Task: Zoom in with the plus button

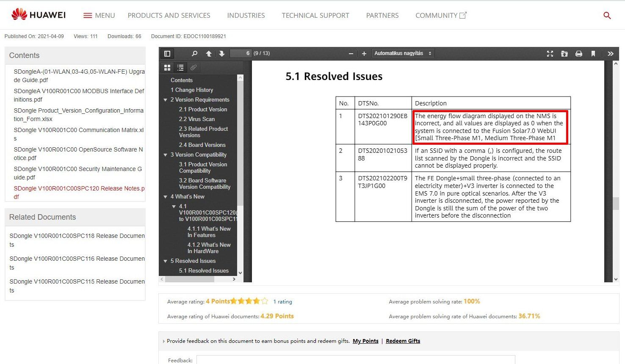Action: [364, 53]
